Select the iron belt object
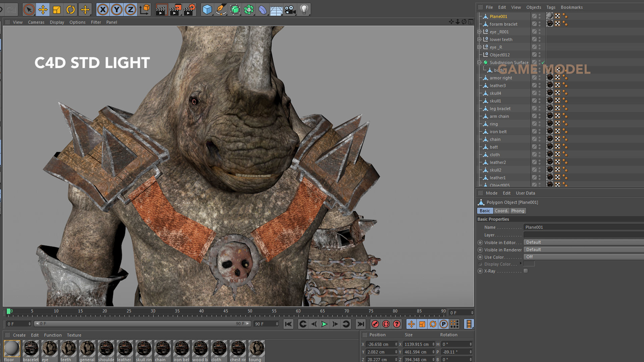The height and width of the screenshot is (362, 644). pyautogui.click(x=498, y=132)
